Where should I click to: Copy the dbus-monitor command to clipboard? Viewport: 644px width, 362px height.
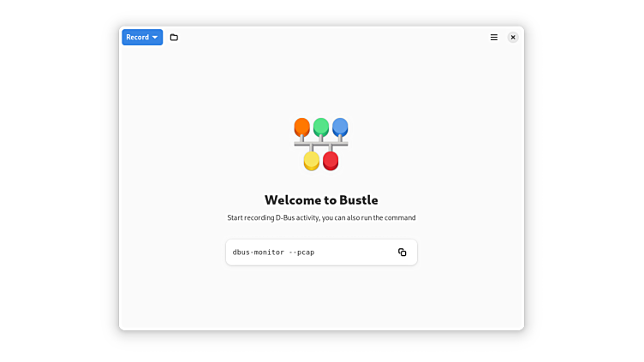tap(402, 252)
